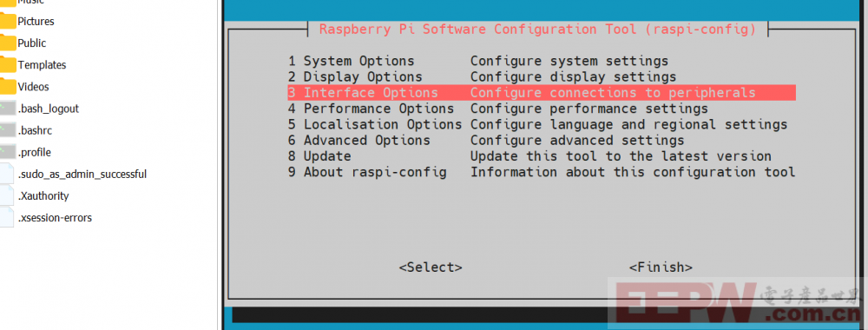Click the .profile file icon
The height and width of the screenshot is (330, 868).
(x=7, y=152)
